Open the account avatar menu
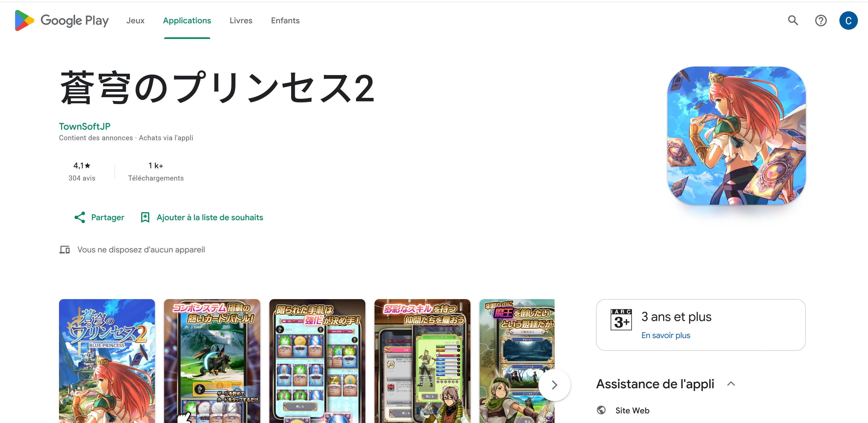868x423 pixels. (x=848, y=20)
